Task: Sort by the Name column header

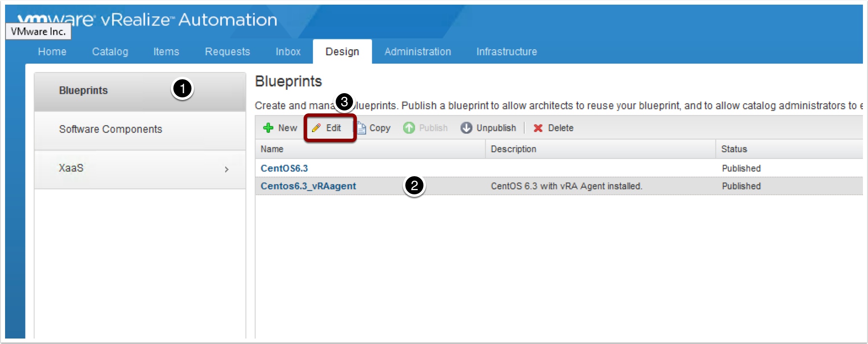Action: (x=272, y=149)
